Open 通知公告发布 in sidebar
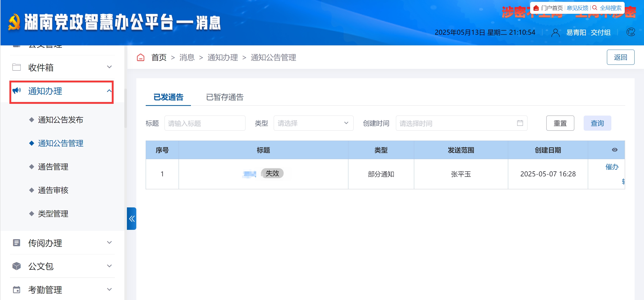This screenshot has height=300, width=644. (60, 120)
